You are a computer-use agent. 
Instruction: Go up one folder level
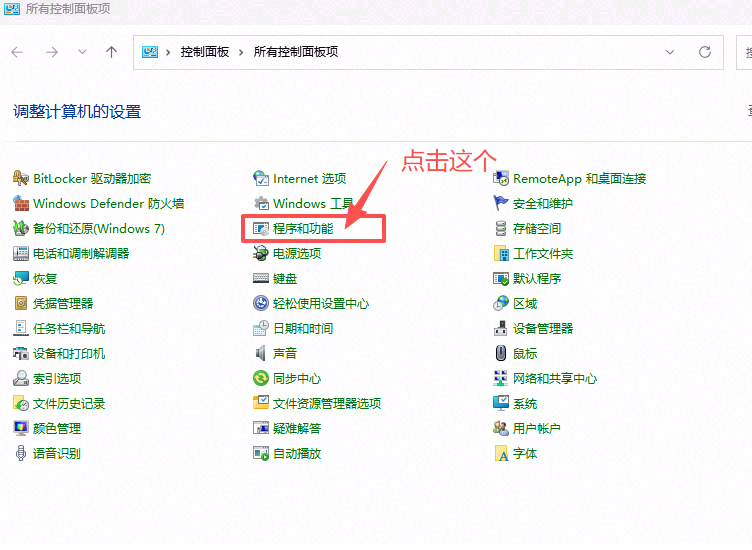(x=111, y=52)
